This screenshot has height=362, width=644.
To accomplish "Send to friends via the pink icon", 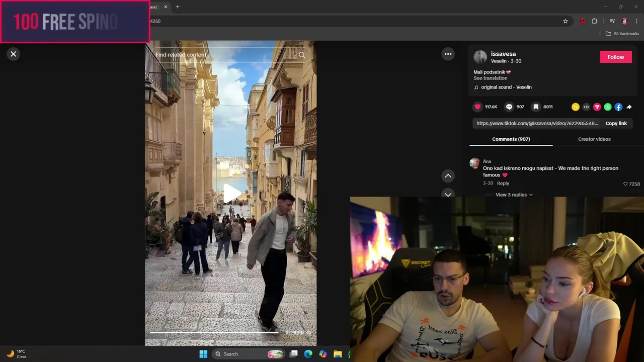I will (x=597, y=107).
